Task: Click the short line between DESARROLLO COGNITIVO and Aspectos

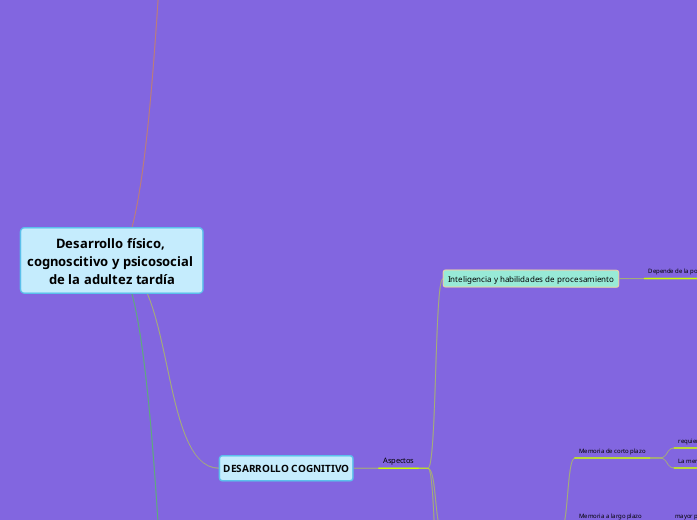Action: point(365,468)
